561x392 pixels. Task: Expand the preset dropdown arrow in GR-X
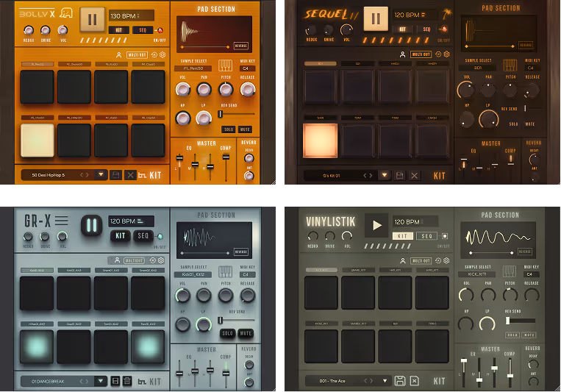point(101,381)
